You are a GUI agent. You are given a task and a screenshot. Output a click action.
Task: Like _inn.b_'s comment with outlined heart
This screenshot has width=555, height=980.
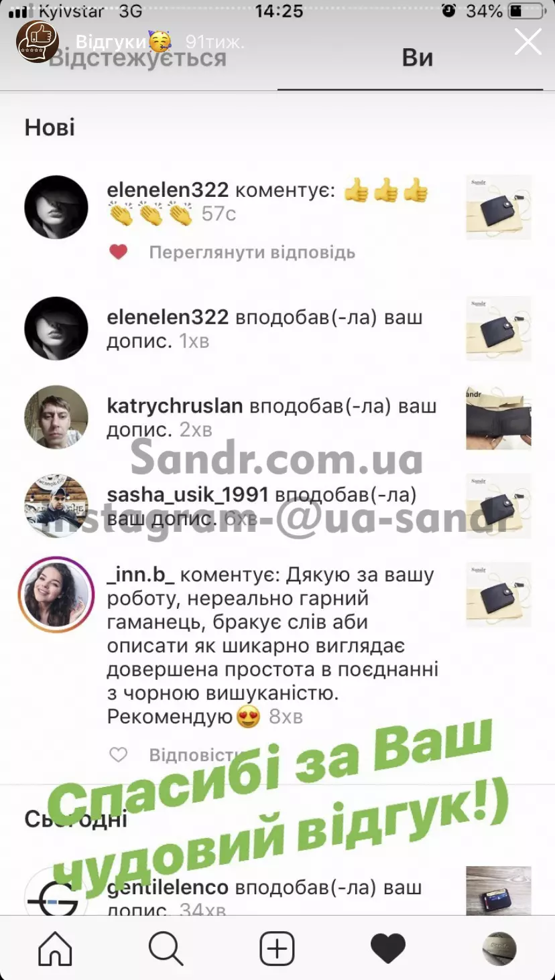click(119, 755)
